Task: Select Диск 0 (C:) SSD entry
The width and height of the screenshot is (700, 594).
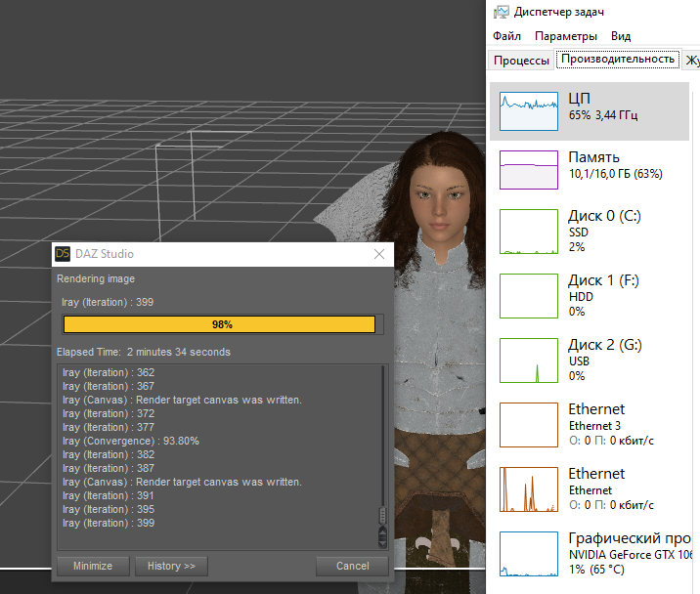Action: pos(592,232)
